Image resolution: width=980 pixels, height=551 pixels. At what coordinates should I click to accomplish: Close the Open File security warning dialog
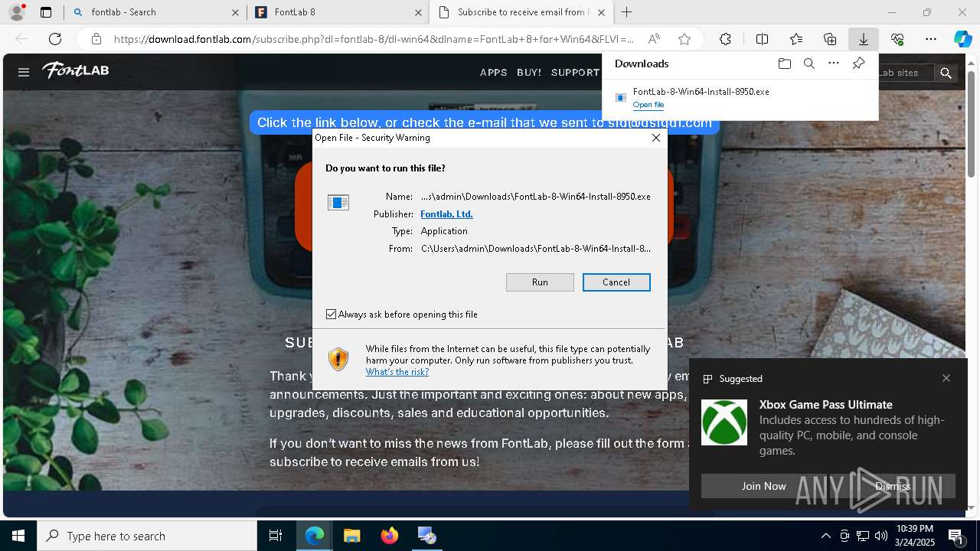pos(656,138)
